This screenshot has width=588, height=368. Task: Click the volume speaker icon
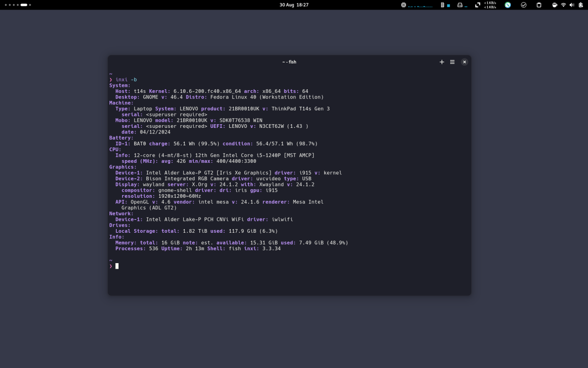click(x=572, y=5)
